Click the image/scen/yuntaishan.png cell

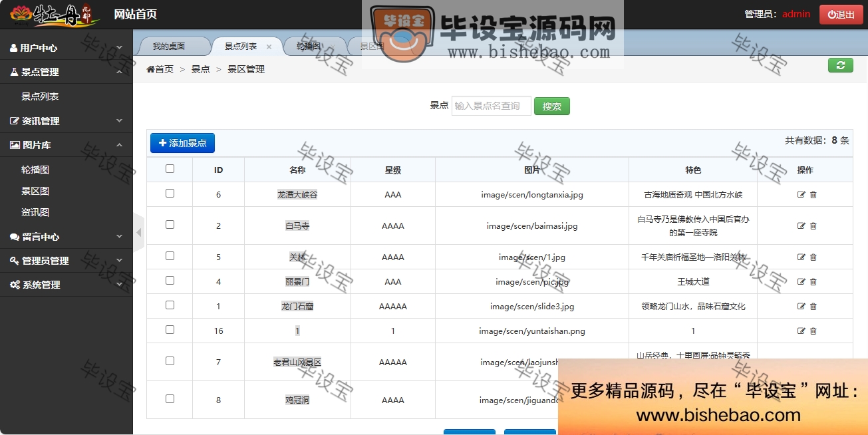tap(532, 331)
